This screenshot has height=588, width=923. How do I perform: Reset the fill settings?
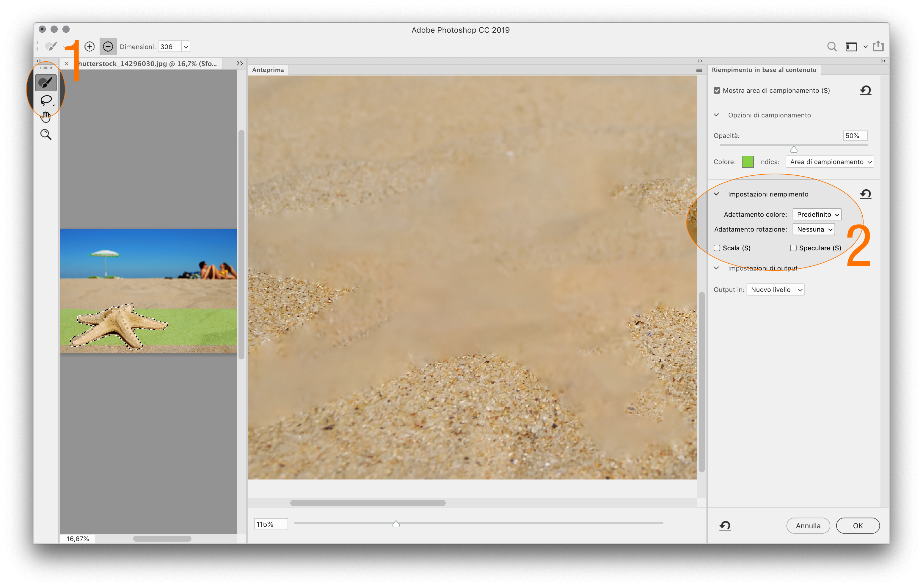865,194
